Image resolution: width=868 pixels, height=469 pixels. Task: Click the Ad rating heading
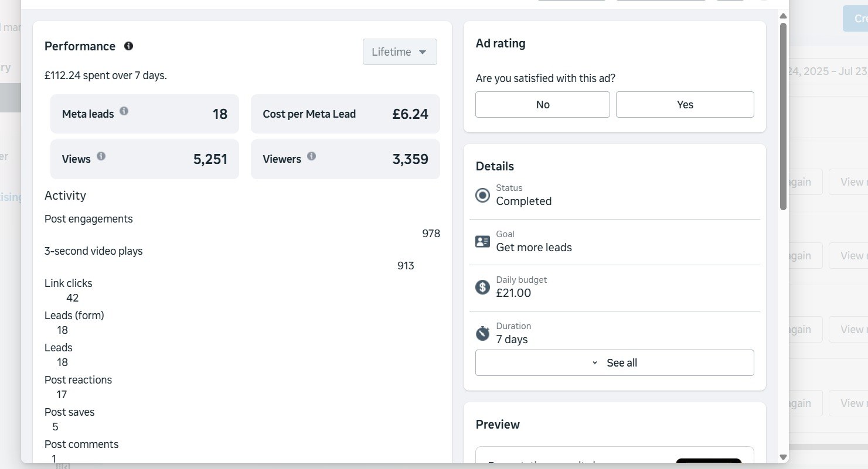click(x=501, y=43)
